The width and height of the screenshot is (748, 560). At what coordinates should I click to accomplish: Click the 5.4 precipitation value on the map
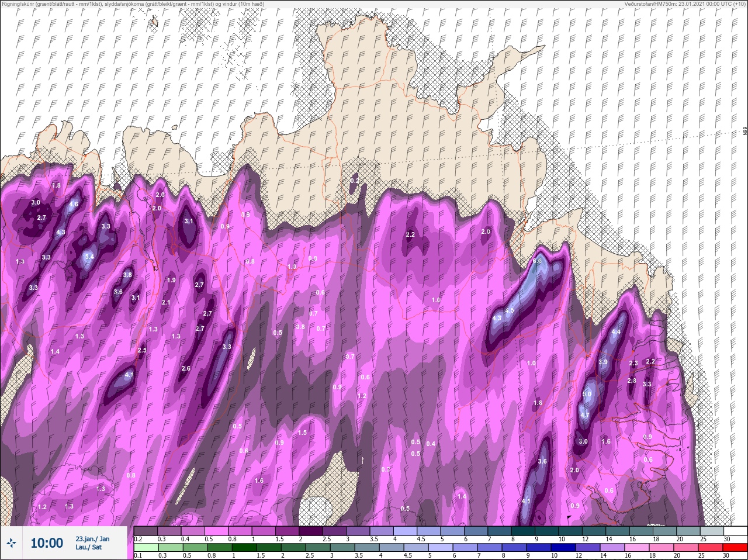click(x=89, y=257)
